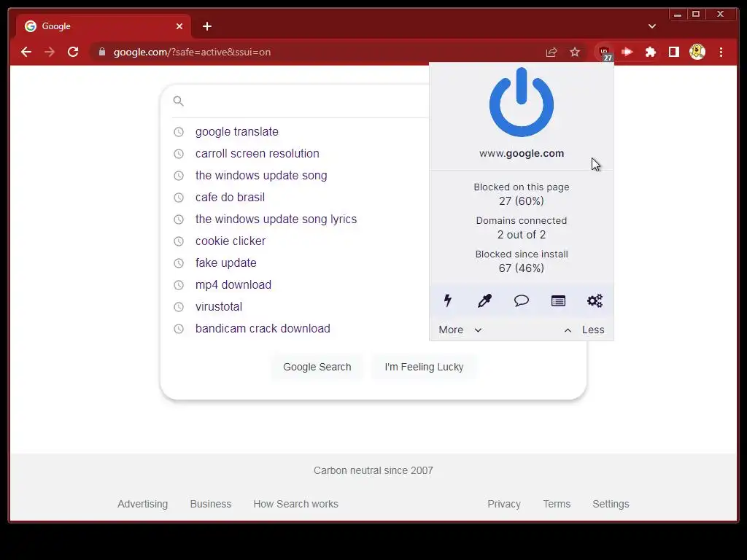Select suggestion 'bandicam crack download'
The image size is (747, 560).
click(x=263, y=329)
